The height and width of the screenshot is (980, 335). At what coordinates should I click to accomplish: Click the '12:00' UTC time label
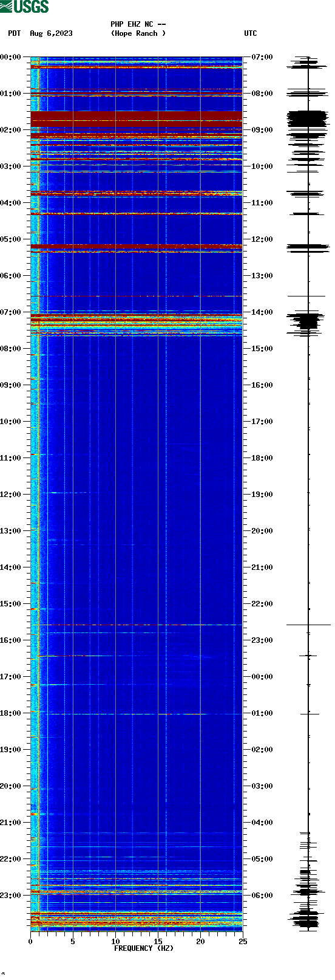pyautogui.click(x=262, y=239)
